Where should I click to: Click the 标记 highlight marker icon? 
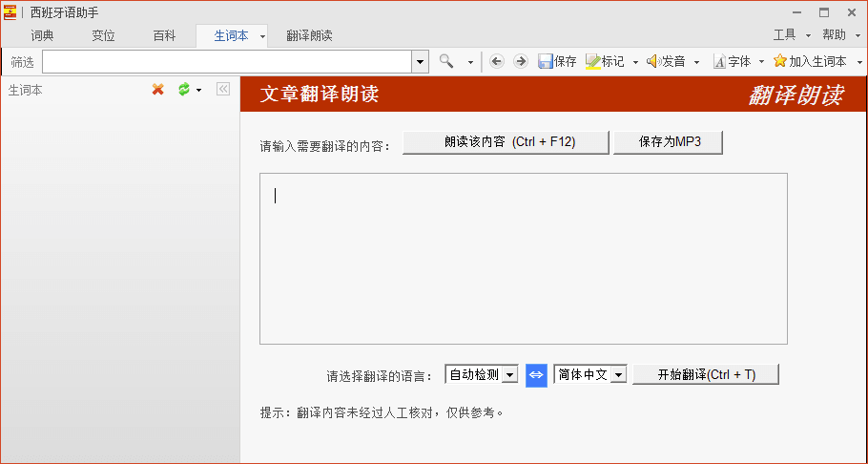[592, 61]
